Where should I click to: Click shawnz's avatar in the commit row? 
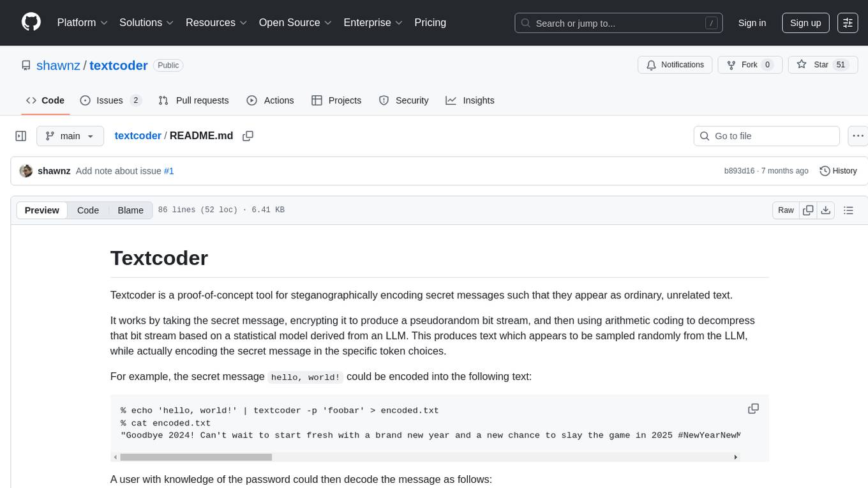(x=26, y=171)
